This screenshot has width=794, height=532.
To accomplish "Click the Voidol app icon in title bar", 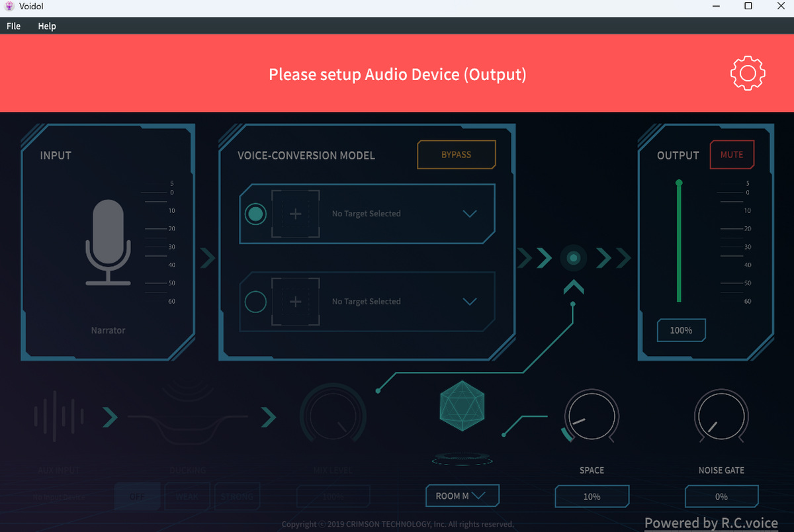I will (x=9, y=6).
